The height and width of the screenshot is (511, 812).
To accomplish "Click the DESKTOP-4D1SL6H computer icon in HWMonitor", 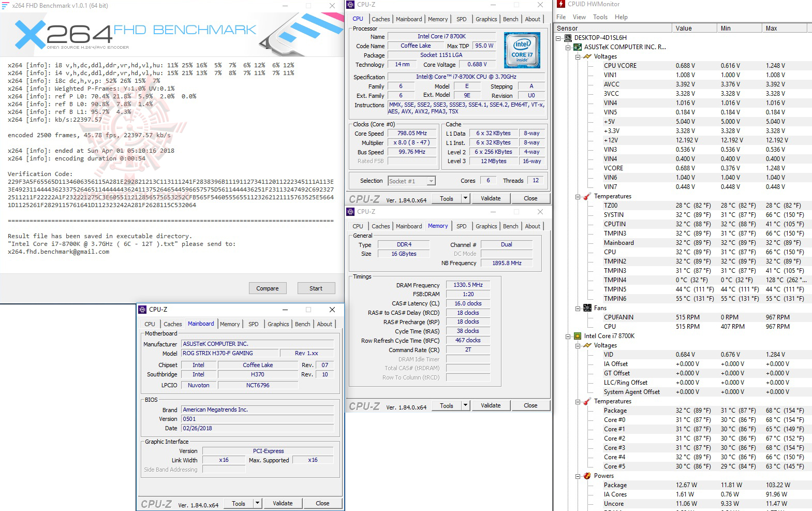I will (x=568, y=38).
